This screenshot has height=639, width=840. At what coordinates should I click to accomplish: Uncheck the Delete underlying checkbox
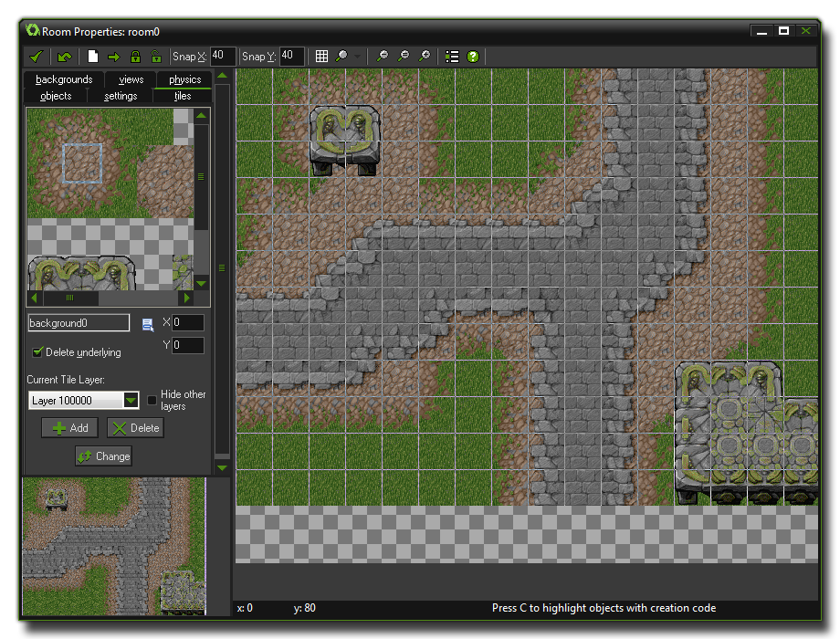[x=37, y=351]
